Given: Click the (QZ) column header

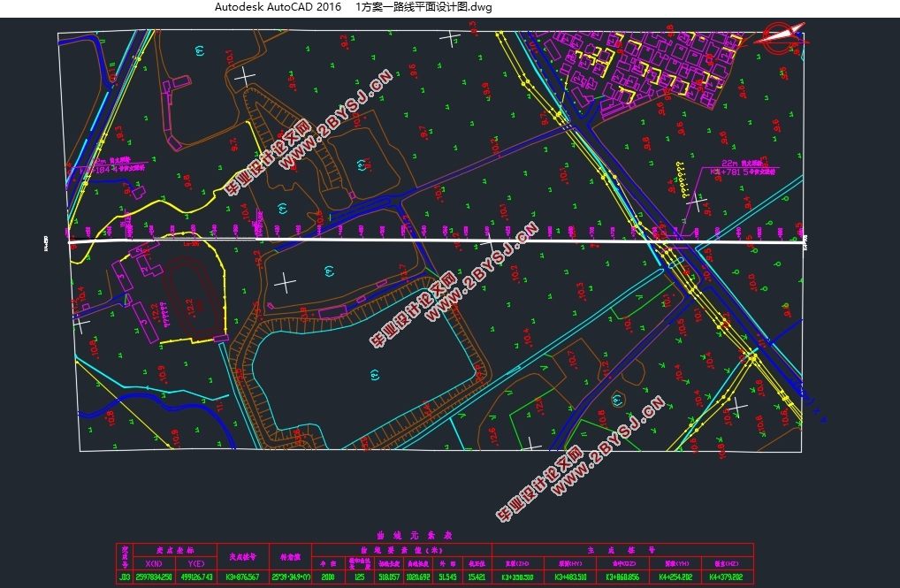Looking at the screenshot, I should 624,563.
